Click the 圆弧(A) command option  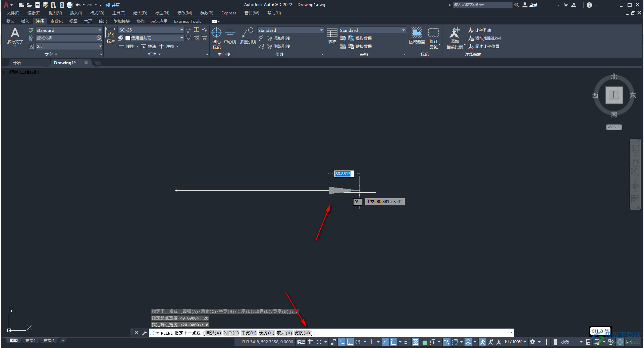pyautogui.click(x=213, y=333)
